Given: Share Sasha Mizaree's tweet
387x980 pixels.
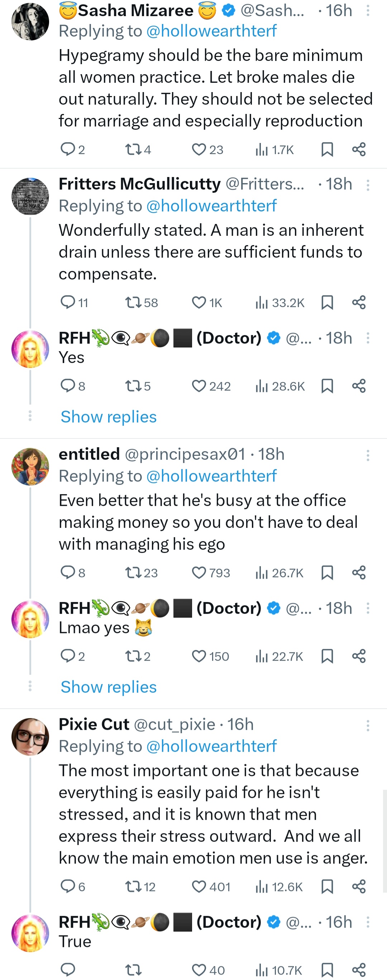Looking at the screenshot, I should [x=359, y=149].
